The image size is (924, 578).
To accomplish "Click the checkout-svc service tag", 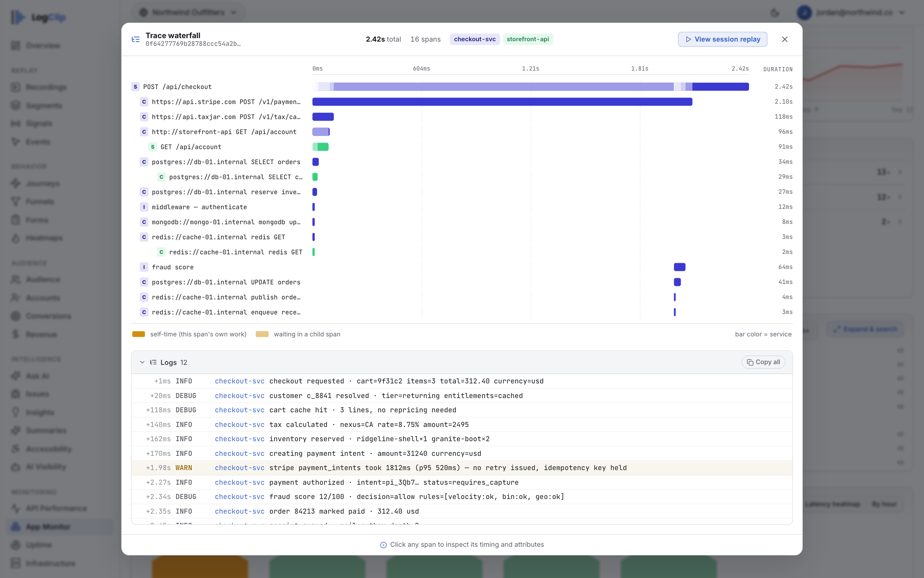I will point(475,39).
